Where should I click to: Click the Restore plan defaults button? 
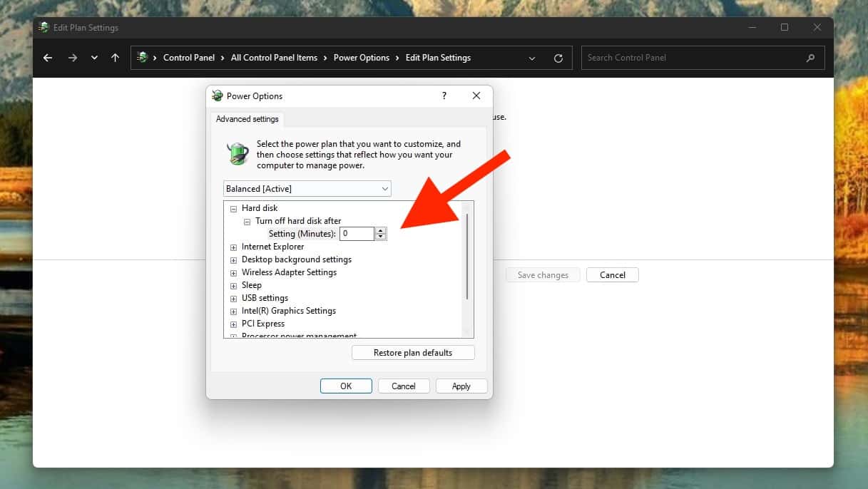tap(413, 352)
